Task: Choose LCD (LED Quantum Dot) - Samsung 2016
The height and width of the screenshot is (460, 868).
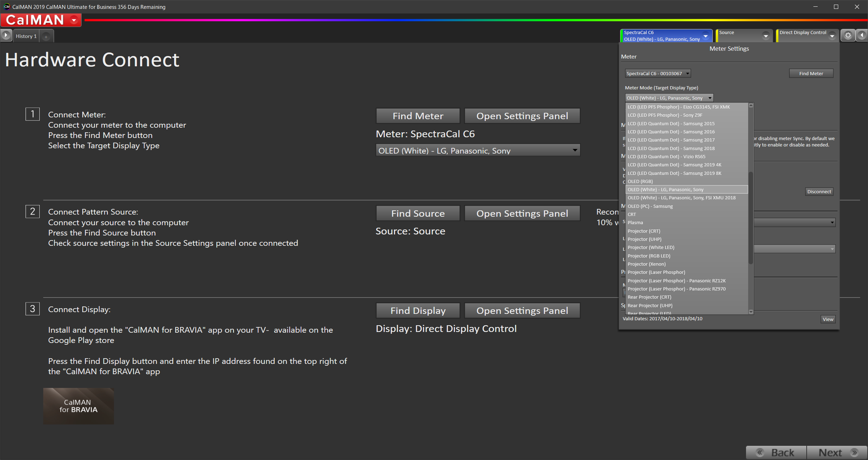Action: [687, 132]
